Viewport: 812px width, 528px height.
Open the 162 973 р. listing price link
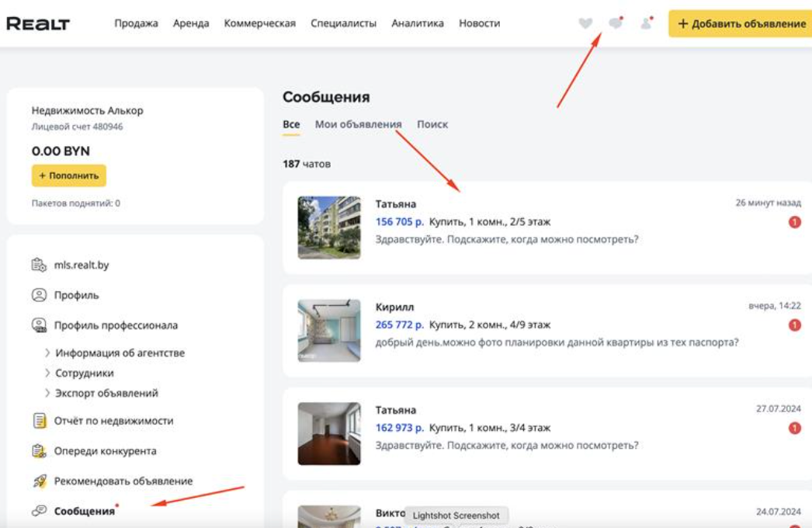[400, 428]
